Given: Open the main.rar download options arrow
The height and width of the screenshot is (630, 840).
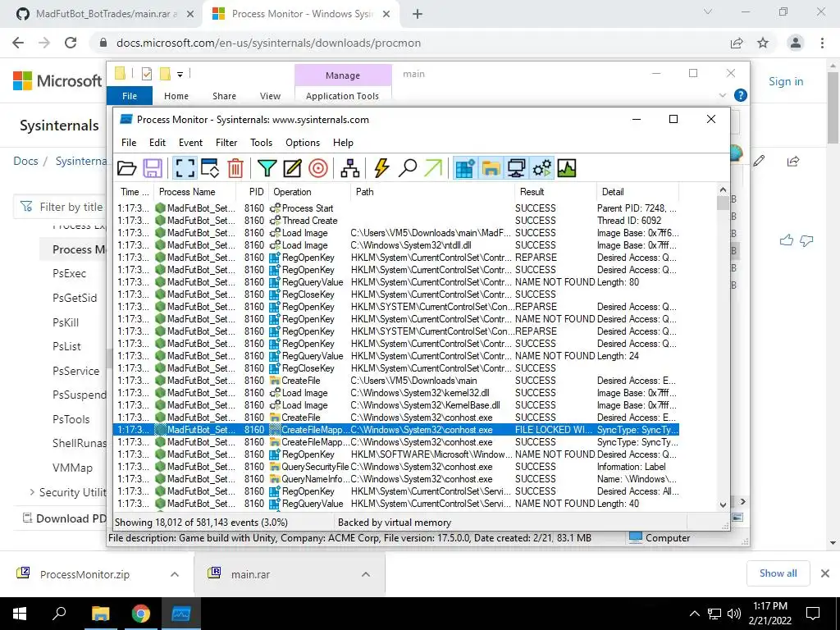Looking at the screenshot, I should pos(366,574).
